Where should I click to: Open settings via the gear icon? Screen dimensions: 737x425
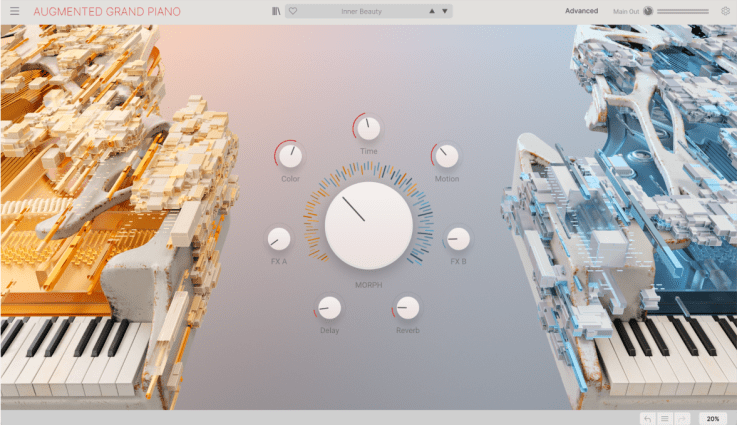(725, 11)
